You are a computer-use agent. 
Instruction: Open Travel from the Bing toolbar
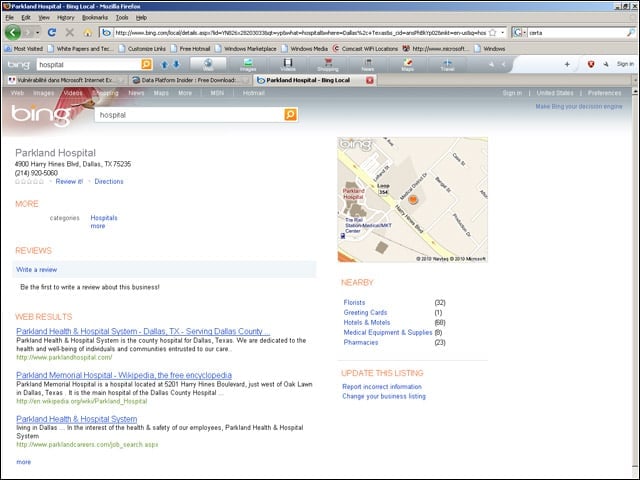click(x=447, y=64)
